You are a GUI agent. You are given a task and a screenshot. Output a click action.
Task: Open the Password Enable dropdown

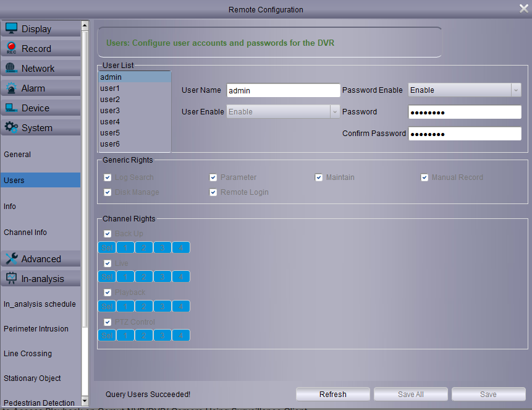tap(465, 90)
